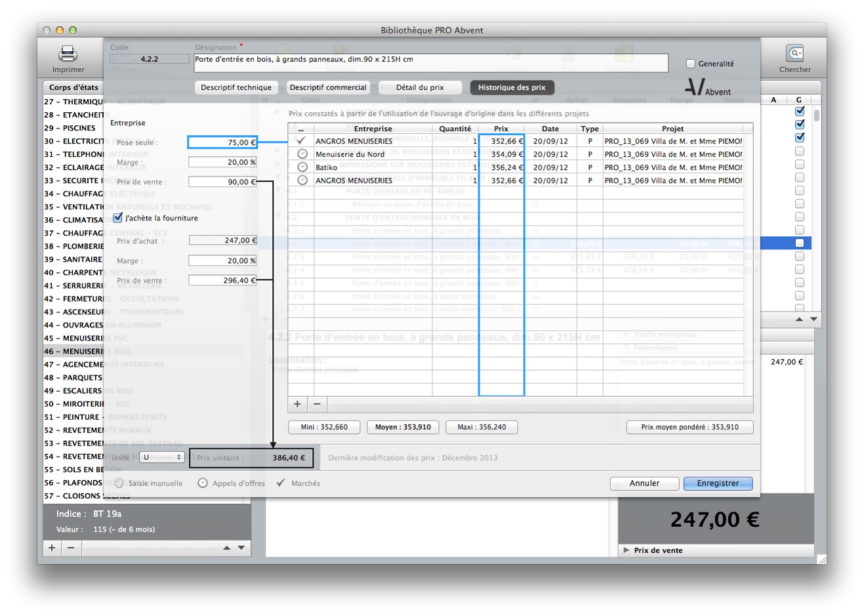Click the Projet column header
The width and height of the screenshot is (864, 616).
pos(673,129)
